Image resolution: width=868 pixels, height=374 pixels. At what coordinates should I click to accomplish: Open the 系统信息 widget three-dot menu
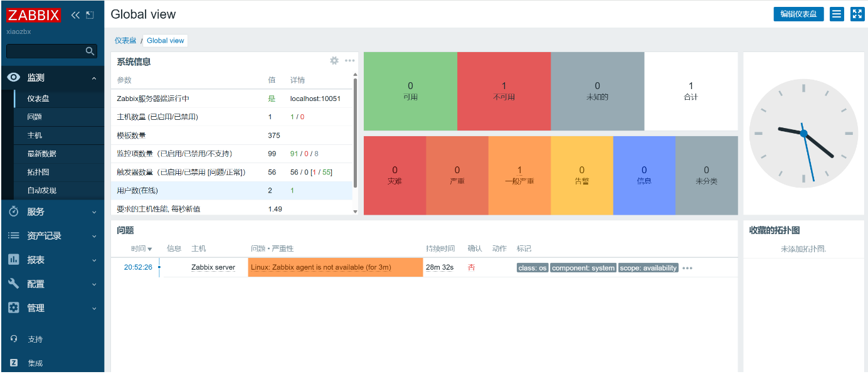[350, 61]
